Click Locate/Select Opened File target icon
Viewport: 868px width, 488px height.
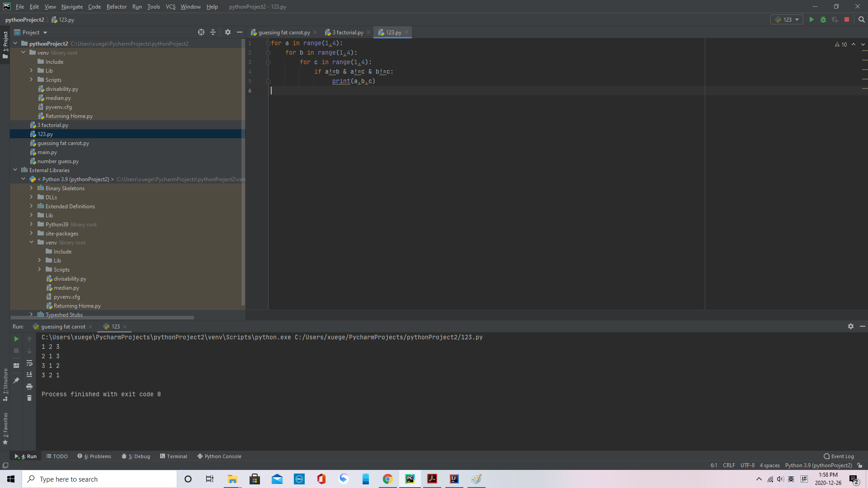click(x=201, y=32)
